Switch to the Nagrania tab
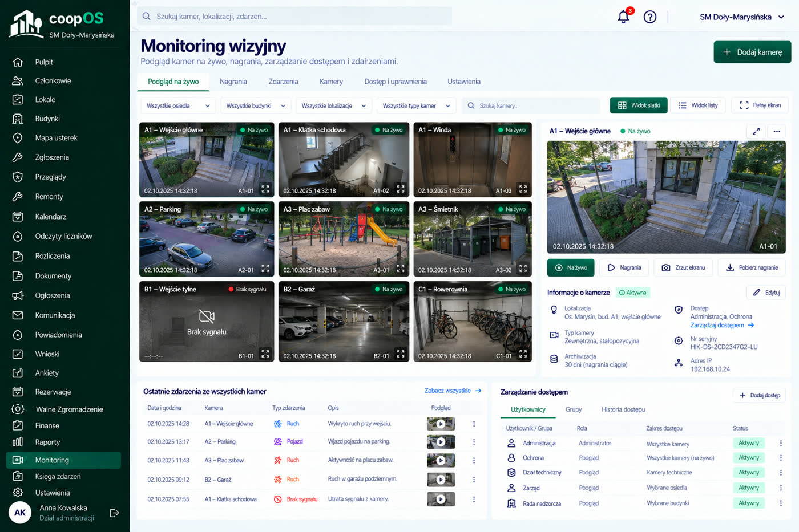 coord(233,82)
